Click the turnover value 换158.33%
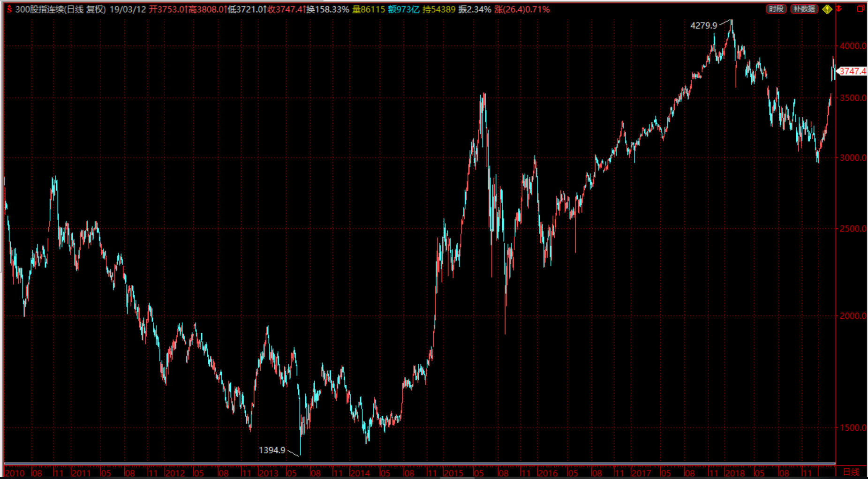This screenshot has width=868, height=479. point(328,9)
